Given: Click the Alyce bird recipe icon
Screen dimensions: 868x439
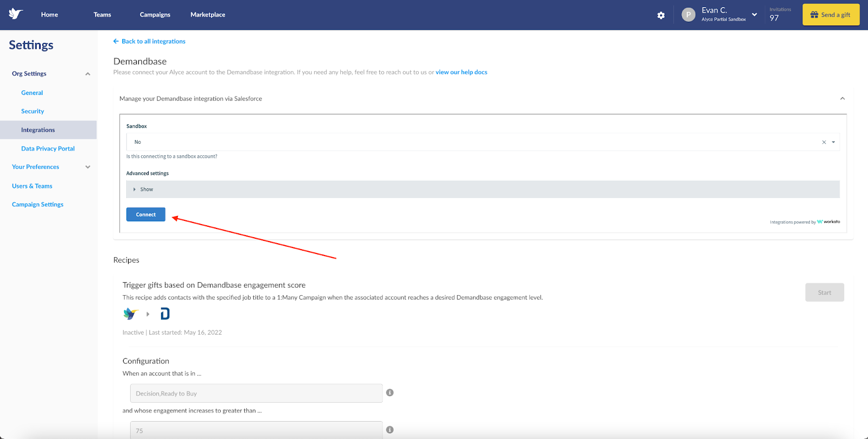Looking at the screenshot, I should (131, 314).
